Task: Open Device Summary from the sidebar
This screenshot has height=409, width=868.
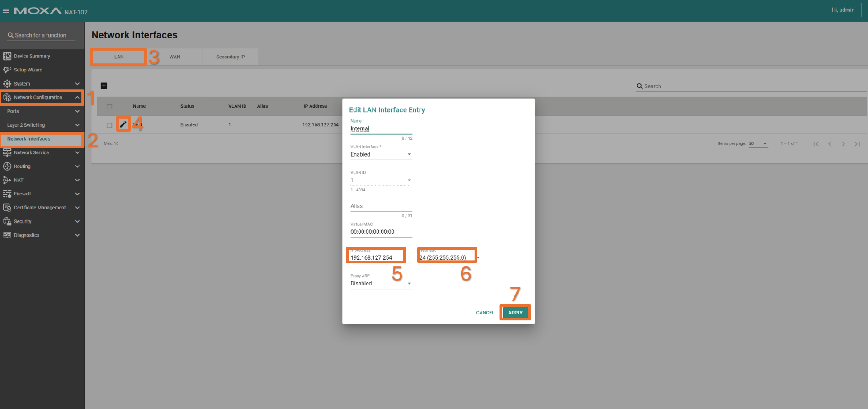Action: [x=32, y=56]
